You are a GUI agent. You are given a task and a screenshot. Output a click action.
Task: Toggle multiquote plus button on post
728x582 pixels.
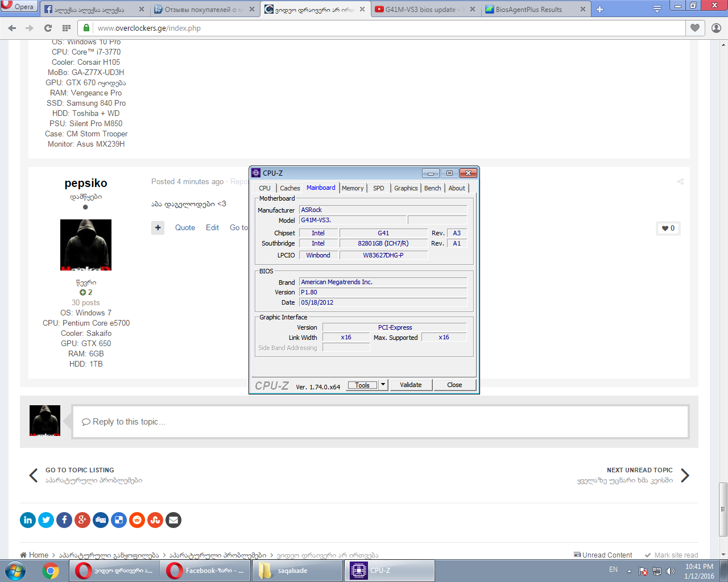(158, 228)
